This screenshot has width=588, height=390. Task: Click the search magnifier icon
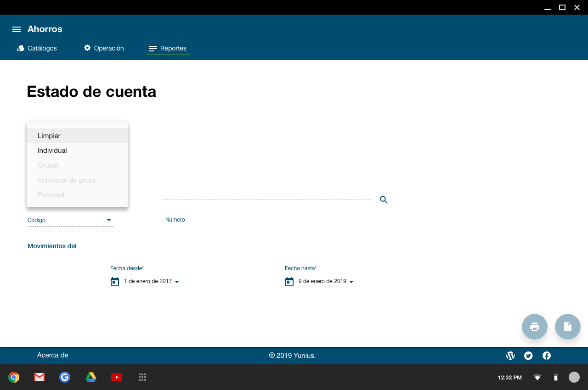coord(384,200)
